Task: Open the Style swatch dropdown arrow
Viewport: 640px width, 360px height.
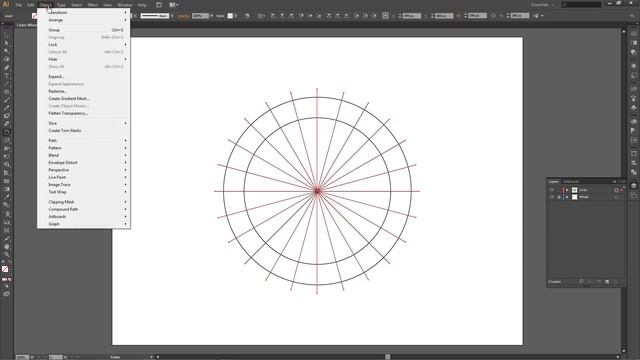Action: click(236, 16)
